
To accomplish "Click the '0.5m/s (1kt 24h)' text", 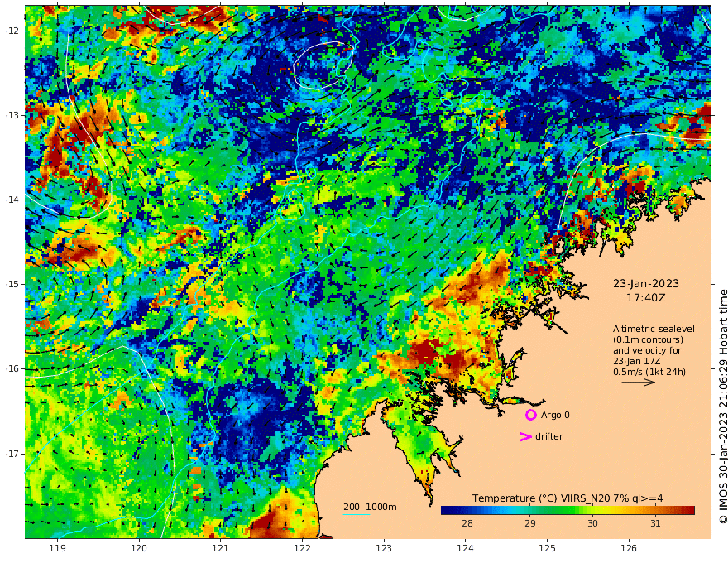I will tap(649, 372).
